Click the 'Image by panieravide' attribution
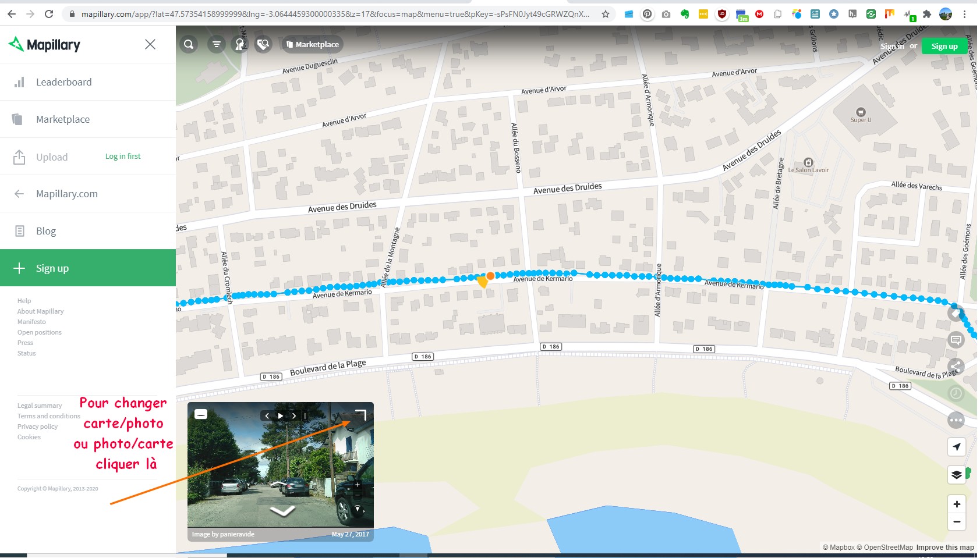The image size is (980, 558). (x=223, y=534)
